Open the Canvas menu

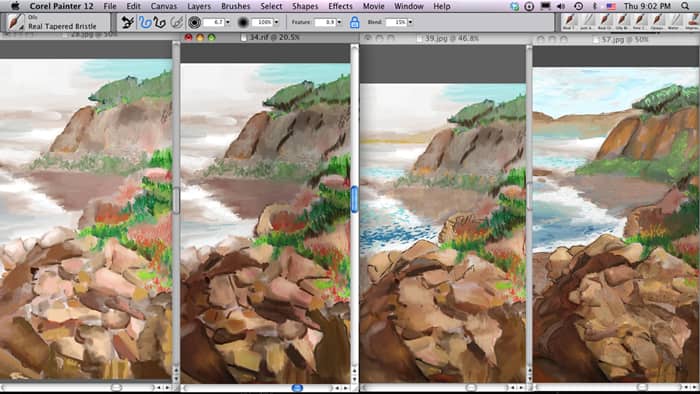(x=163, y=6)
